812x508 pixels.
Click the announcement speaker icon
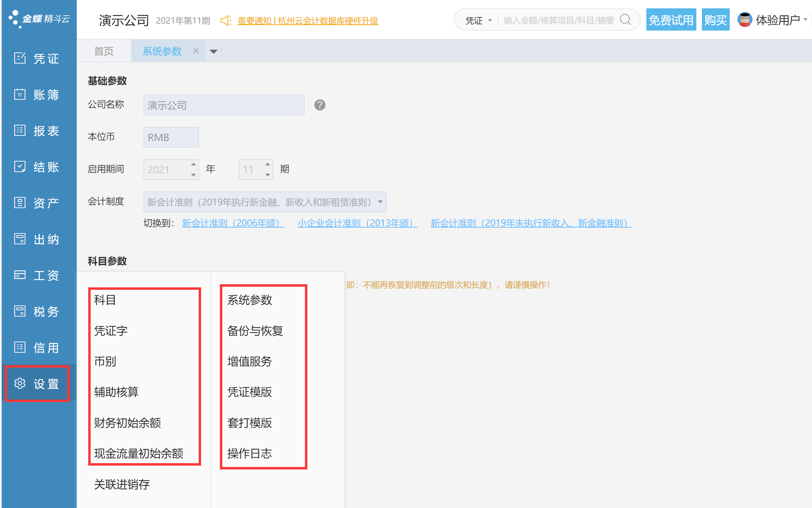point(226,21)
